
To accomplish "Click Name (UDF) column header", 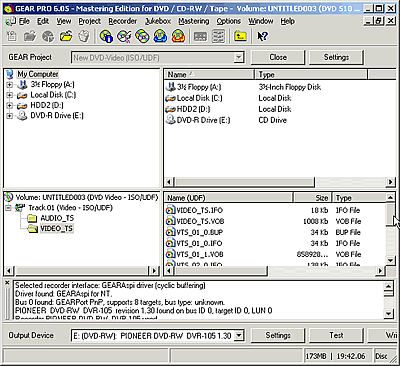I will pos(229,198).
